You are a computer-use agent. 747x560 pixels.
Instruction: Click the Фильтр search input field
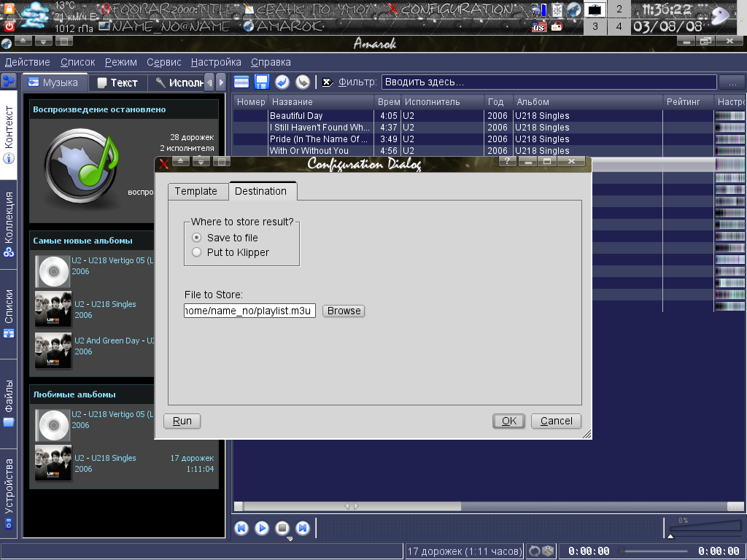tap(549, 82)
